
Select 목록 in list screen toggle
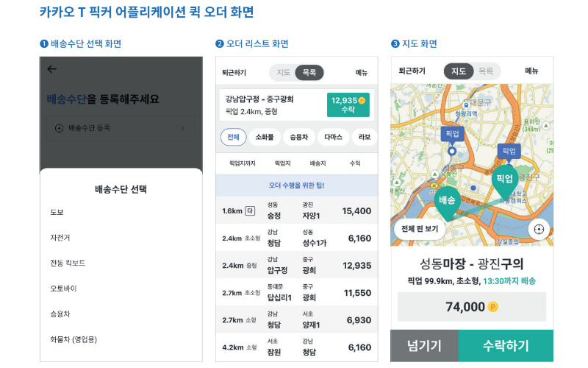tap(309, 72)
